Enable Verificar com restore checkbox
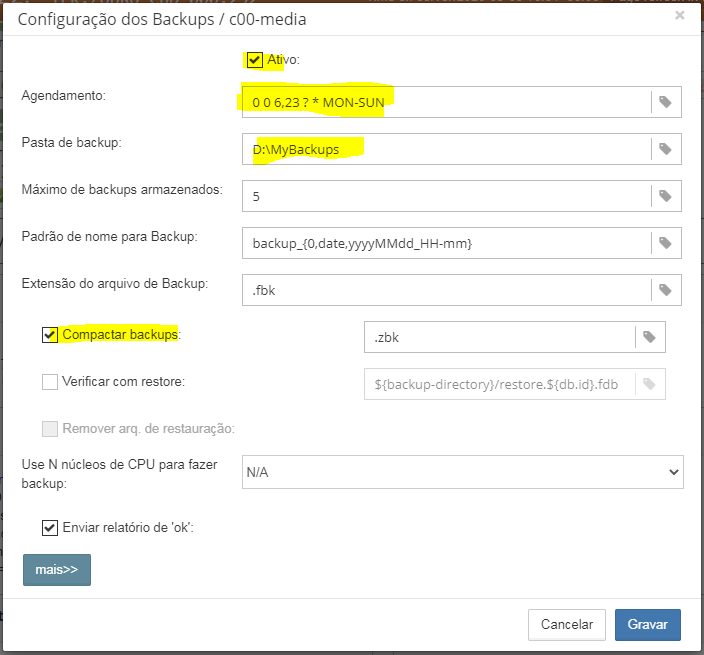Screen dimensions: 704x655 (x=50, y=381)
